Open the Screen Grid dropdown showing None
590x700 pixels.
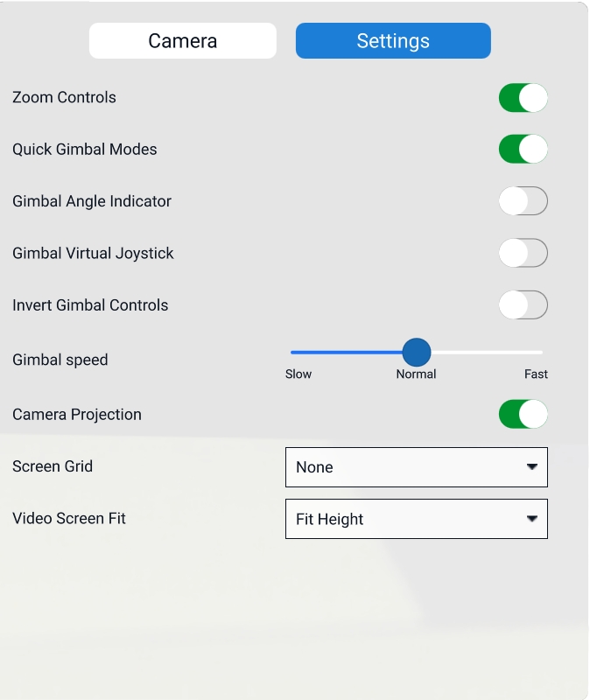point(416,467)
